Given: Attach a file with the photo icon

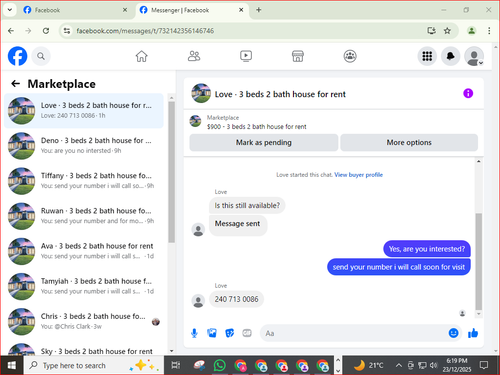Looking at the screenshot, I should click(212, 333).
